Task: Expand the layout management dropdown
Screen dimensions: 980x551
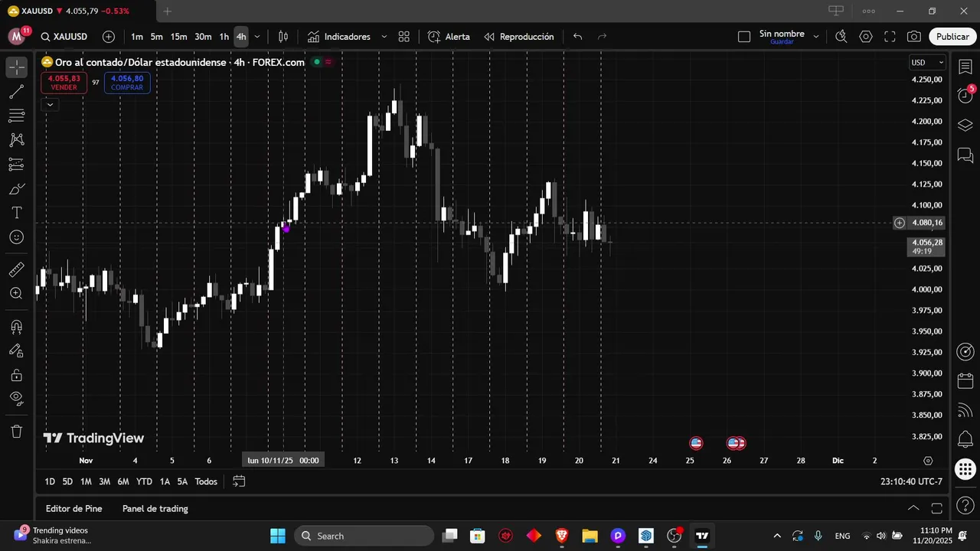Action: pyautogui.click(x=816, y=37)
